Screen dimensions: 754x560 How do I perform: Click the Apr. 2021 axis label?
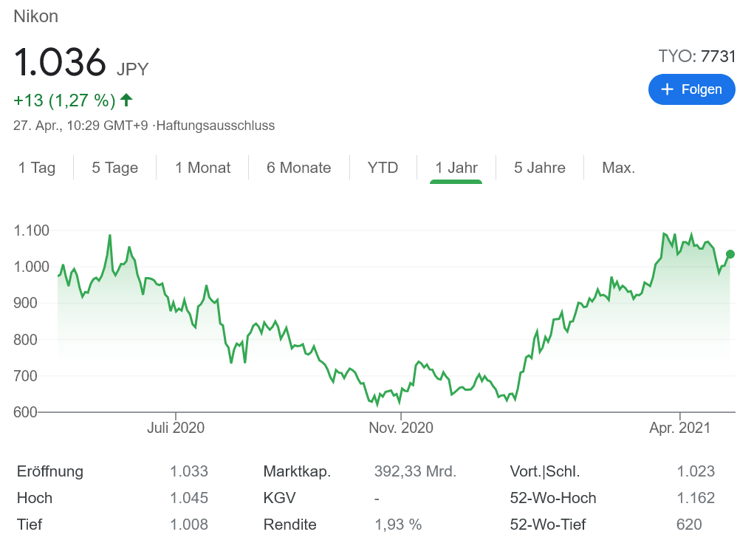[679, 428]
